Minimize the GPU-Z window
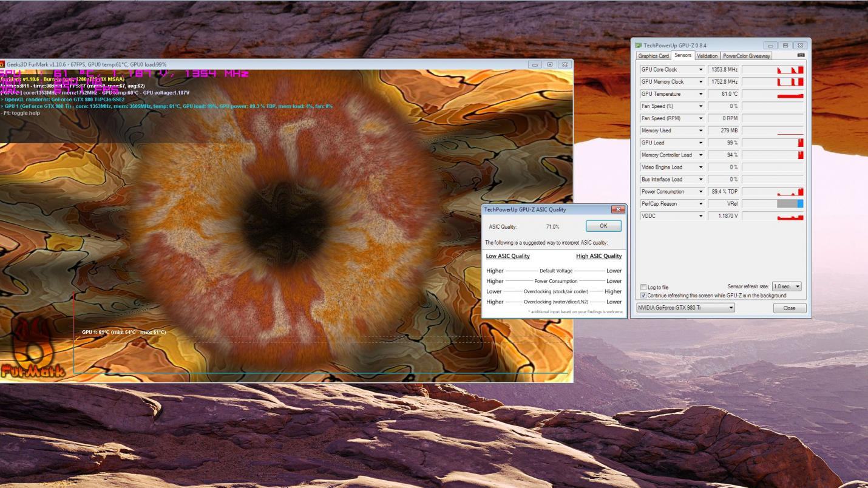The height and width of the screenshot is (488, 868). 771,46
